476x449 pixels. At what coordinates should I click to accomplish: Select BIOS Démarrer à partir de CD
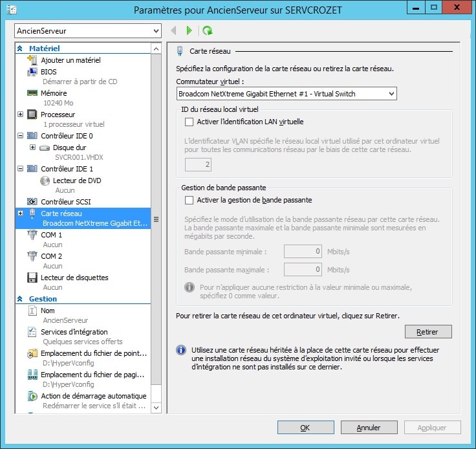coord(83,76)
